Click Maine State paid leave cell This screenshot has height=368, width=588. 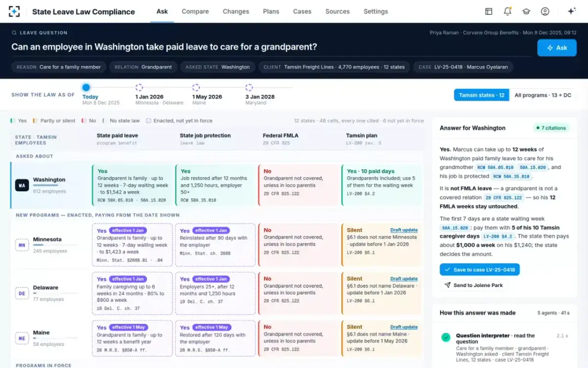coord(132,338)
